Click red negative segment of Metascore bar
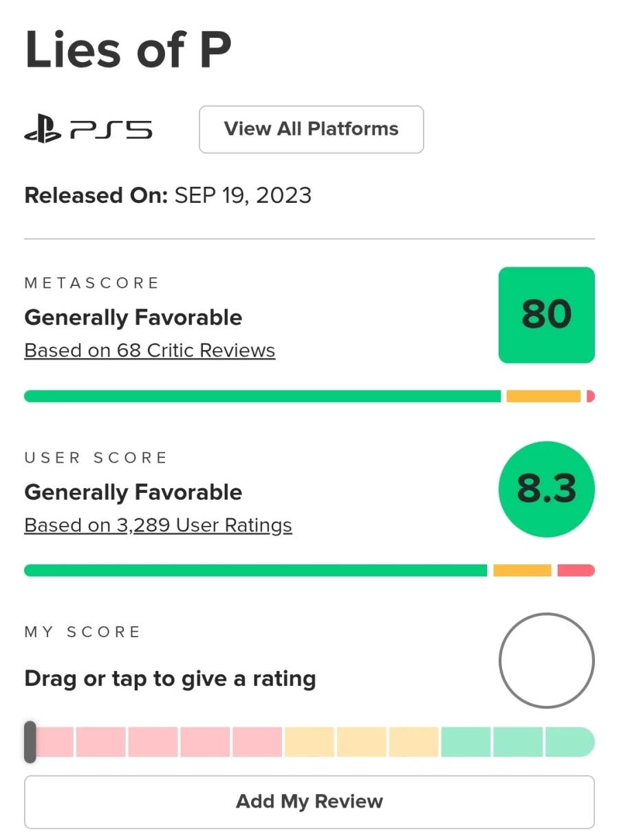This screenshot has width=619, height=840. [590, 396]
